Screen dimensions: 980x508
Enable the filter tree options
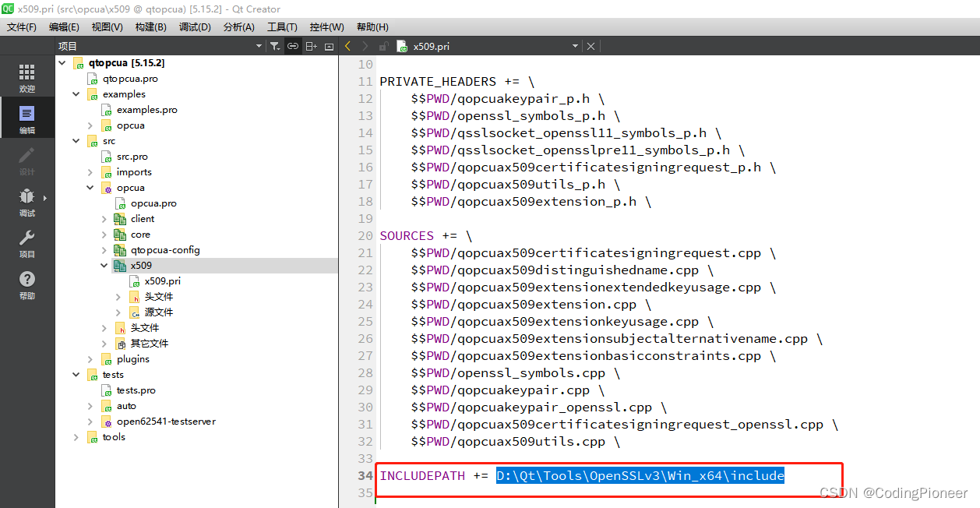coord(275,46)
